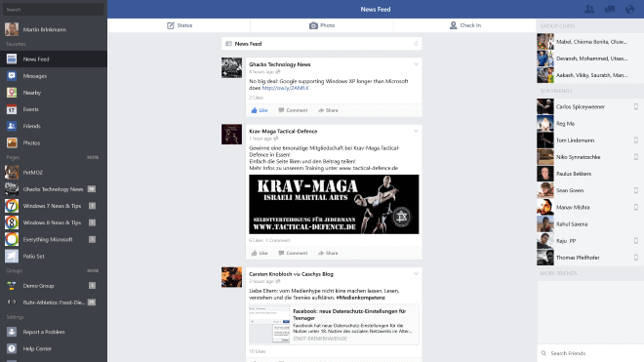Select the Status composer tab
Screen dimensions: 644x362
click(x=180, y=25)
